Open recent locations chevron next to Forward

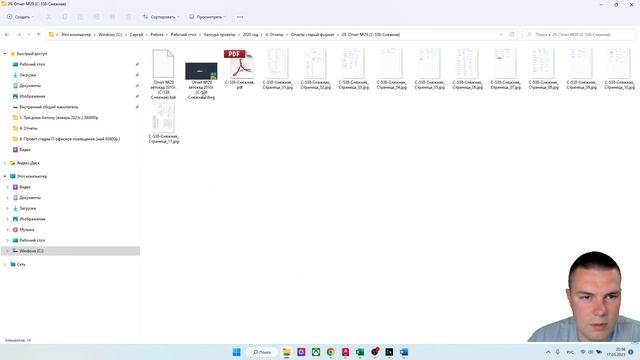click(x=29, y=35)
